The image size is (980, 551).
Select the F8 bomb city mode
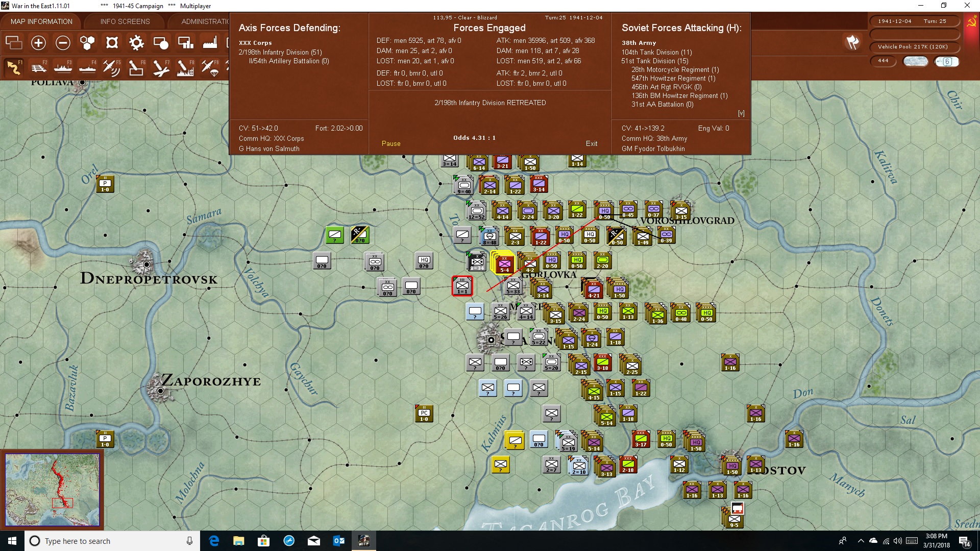coord(185,67)
